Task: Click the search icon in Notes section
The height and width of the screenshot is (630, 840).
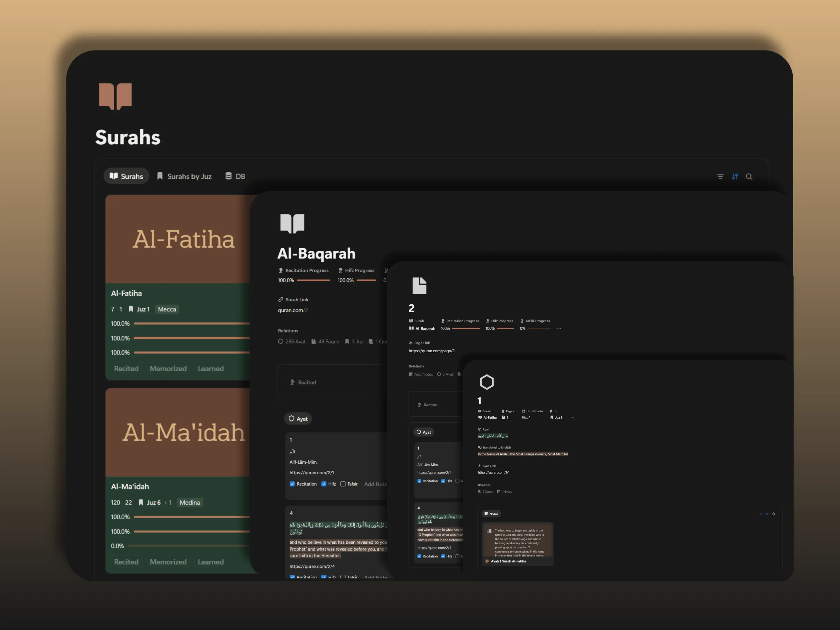Action: [x=774, y=514]
